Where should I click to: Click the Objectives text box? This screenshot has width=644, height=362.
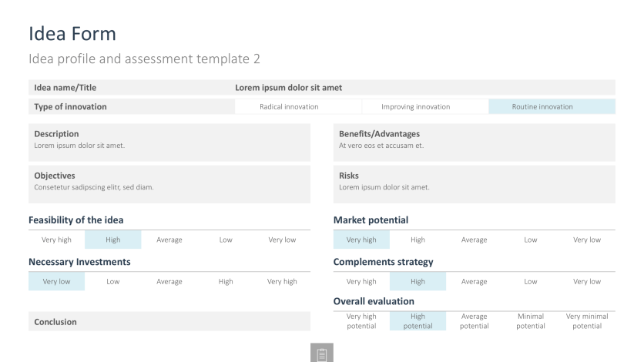coord(169,184)
